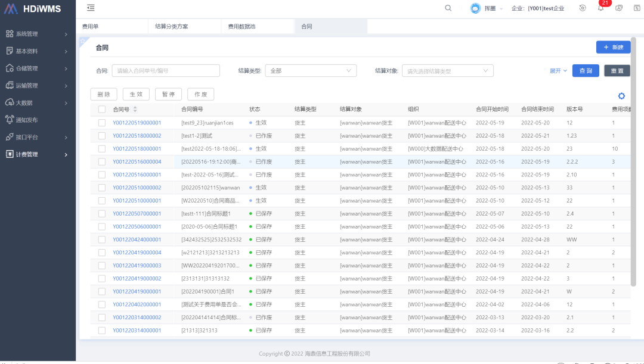644x364 pixels.
Task: Click the 计费管理 billing icon
Action: pyautogui.click(x=10, y=154)
